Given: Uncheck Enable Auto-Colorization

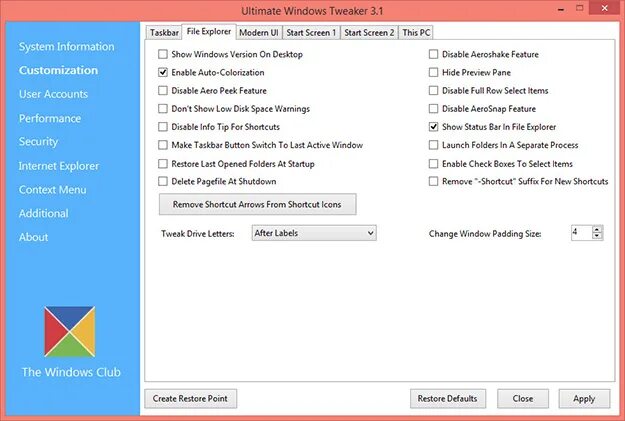Looking at the screenshot, I should [x=163, y=73].
